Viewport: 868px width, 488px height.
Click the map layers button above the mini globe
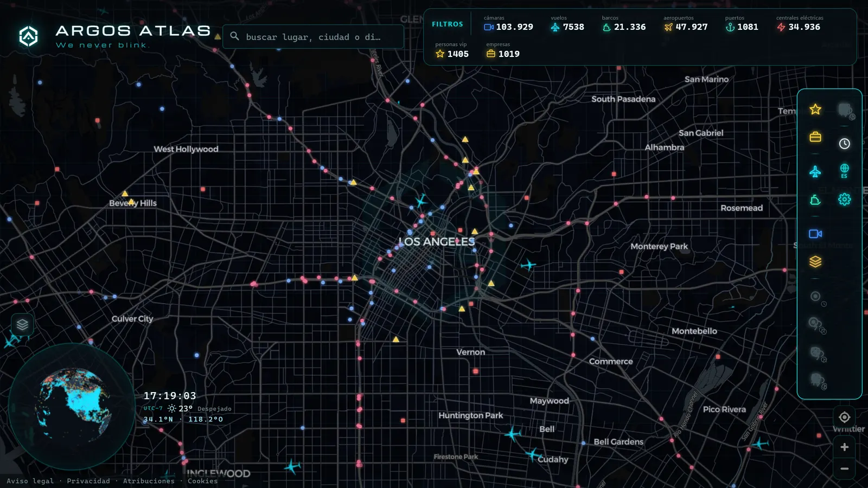pyautogui.click(x=22, y=325)
